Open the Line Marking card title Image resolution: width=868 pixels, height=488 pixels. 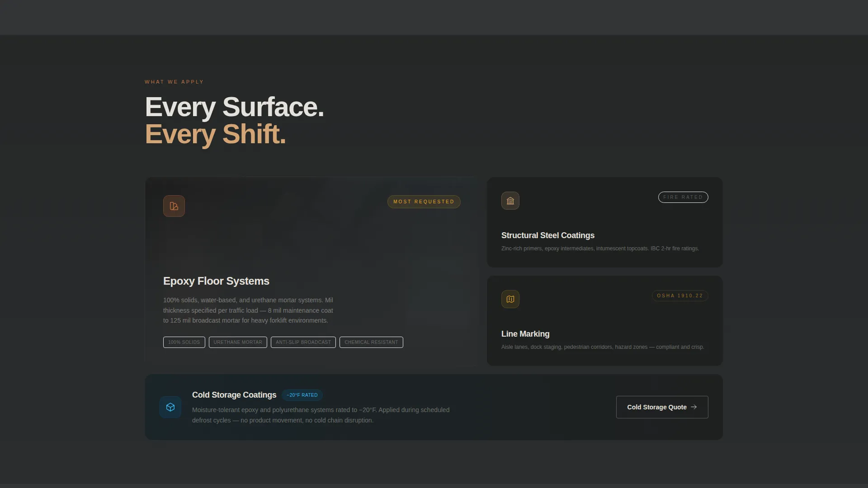click(525, 334)
